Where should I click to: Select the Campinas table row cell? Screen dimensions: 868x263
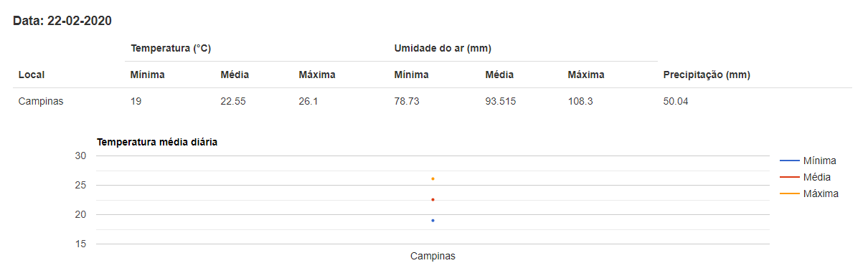[41, 101]
